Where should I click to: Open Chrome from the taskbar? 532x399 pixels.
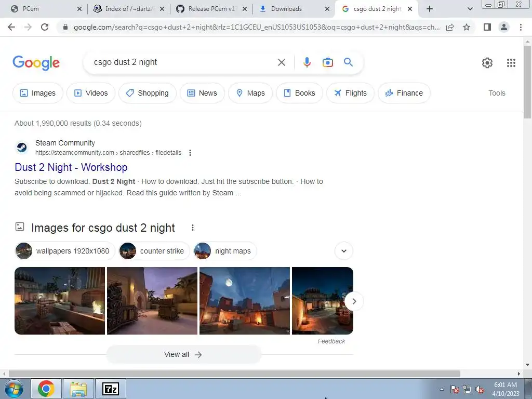[46, 389]
